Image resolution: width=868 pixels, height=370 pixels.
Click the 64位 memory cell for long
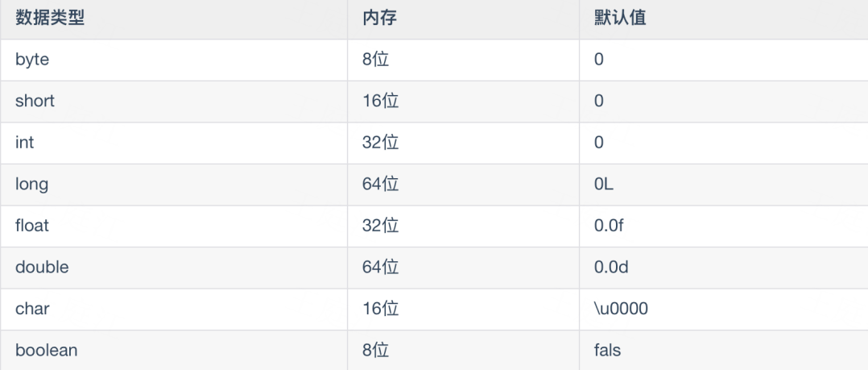tap(463, 185)
